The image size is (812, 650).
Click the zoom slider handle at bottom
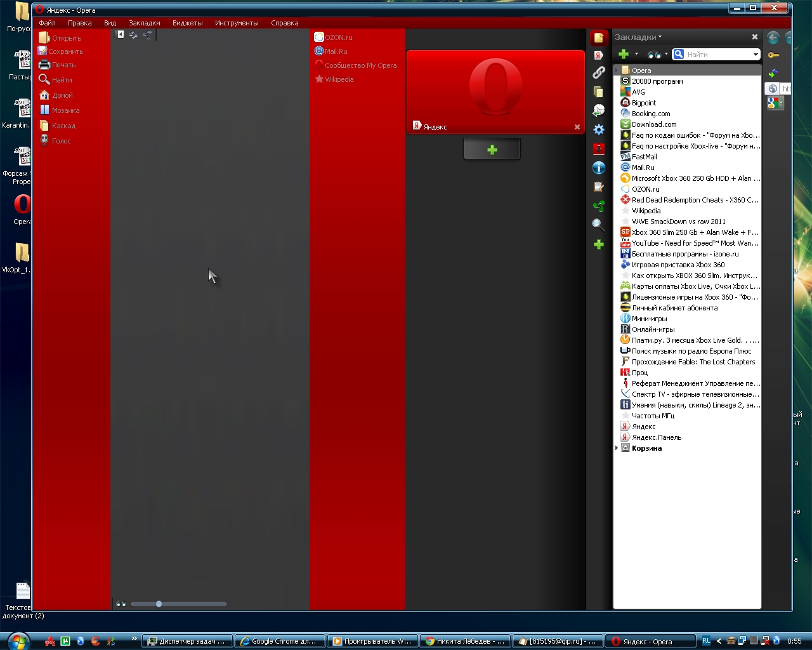pyautogui.click(x=159, y=604)
